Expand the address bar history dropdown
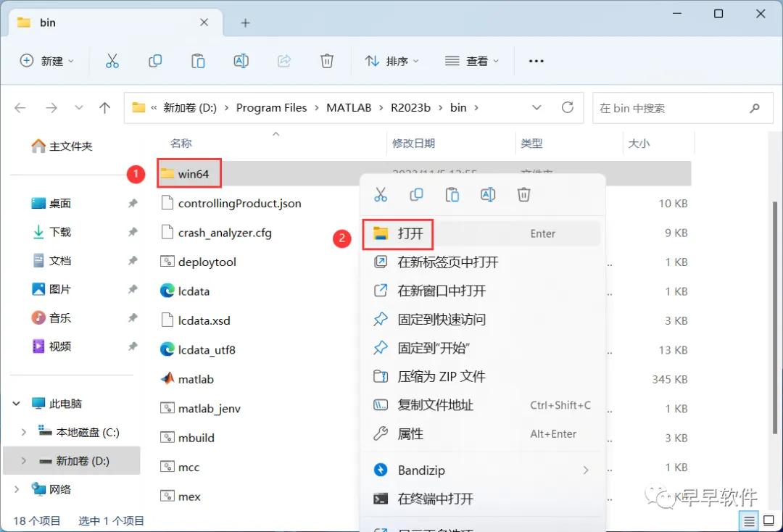Image resolution: width=783 pixels, height=532 pixels. [x=536, y=107]
